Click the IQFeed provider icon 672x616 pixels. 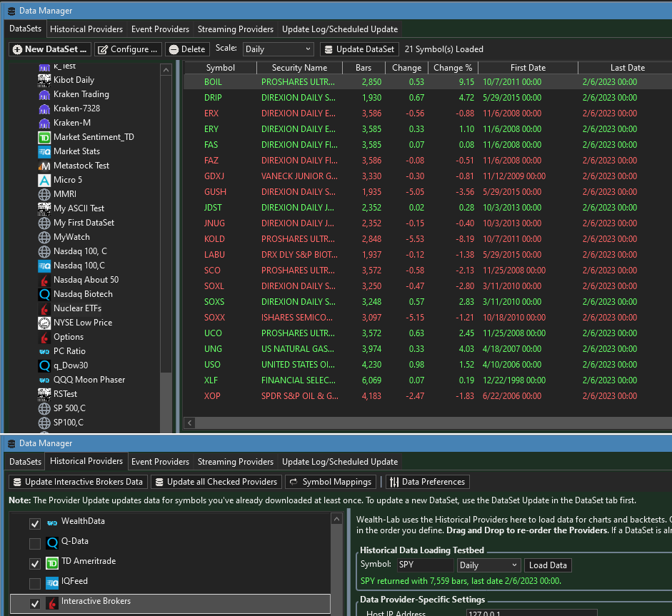point(52,582)
